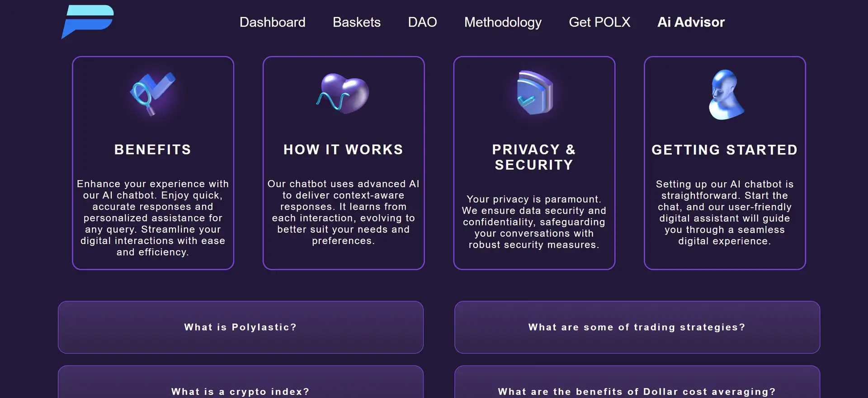This screenshot has width=868, height=398.
Task: Click the PRIVACY & SECURITY heading
Action: [534, 157]
